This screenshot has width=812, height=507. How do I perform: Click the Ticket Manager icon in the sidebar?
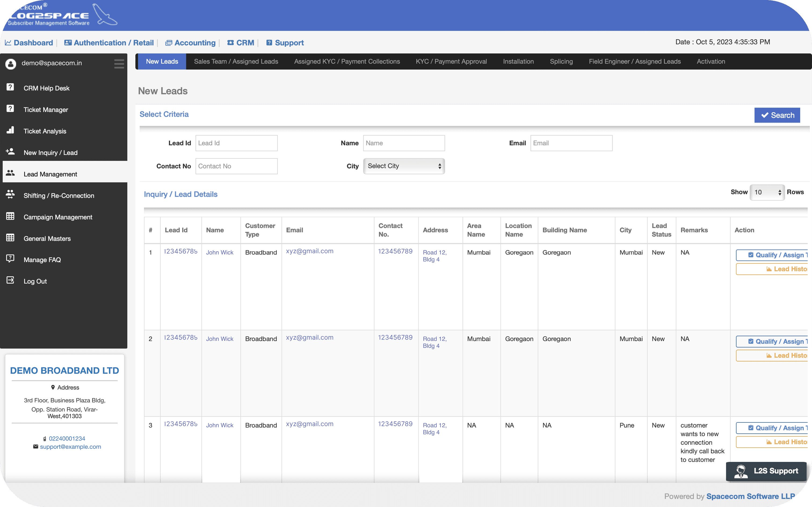(x=10, y=109)
